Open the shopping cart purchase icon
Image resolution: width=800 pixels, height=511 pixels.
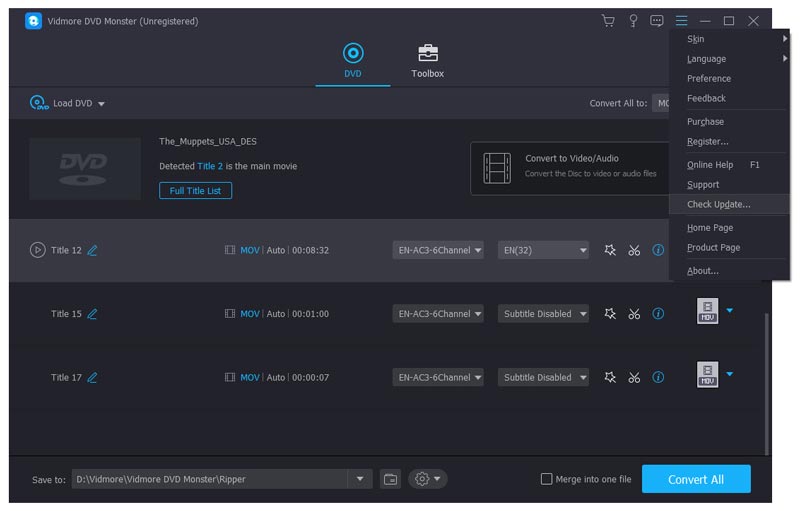click(608, 21)
